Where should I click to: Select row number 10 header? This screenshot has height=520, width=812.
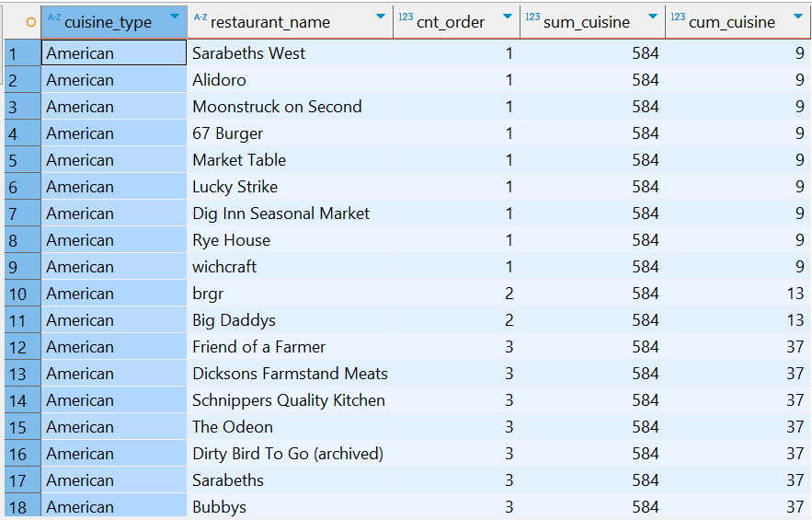(23, 294)
